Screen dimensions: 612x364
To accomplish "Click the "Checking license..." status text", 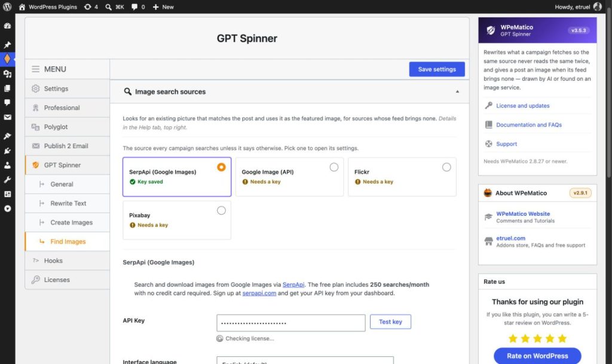I will tap(249, 338).
